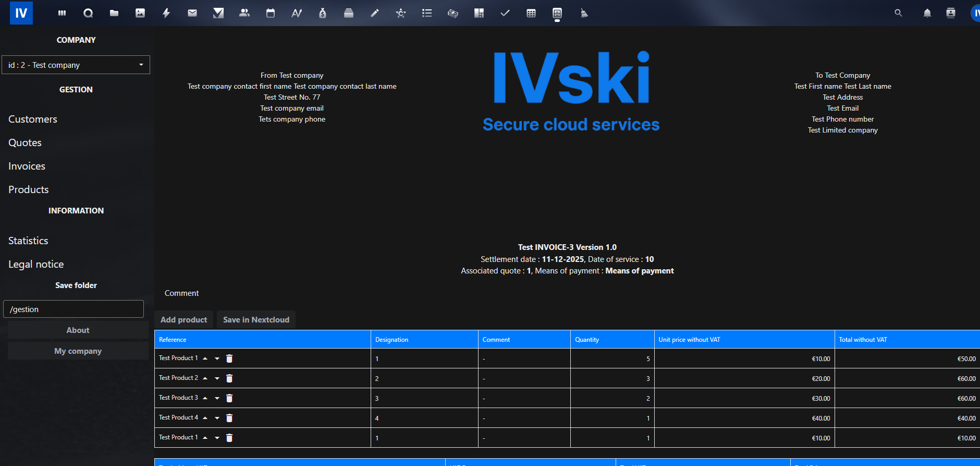Viewport: 980px width, 466px height.
Task: Open Customers in the sidebar
Action: (x=33, y=119)
